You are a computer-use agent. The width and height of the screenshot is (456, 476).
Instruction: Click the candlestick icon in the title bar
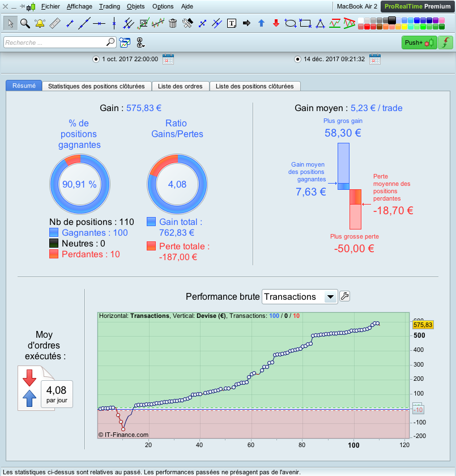pyautogui.click(x=31, y=7)
